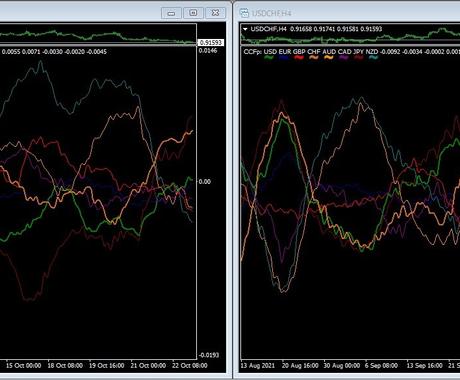Screen dimensions: 460x380
Task: Click the 18 Oct 08:00 time label
Action: (x=65, y=366)
